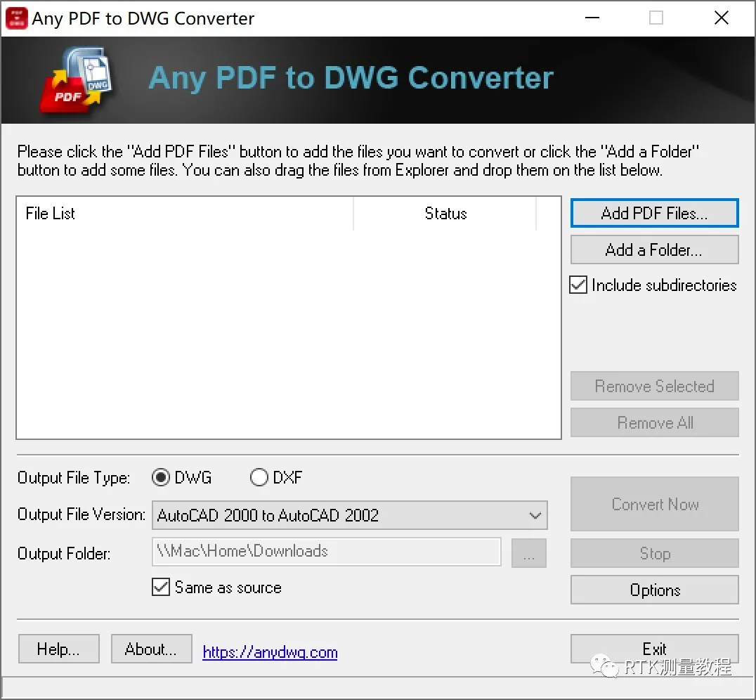Browse for output folder with ellipsis button
The width and height of the screenshot is (756, 700).
(x=529, y=553)
